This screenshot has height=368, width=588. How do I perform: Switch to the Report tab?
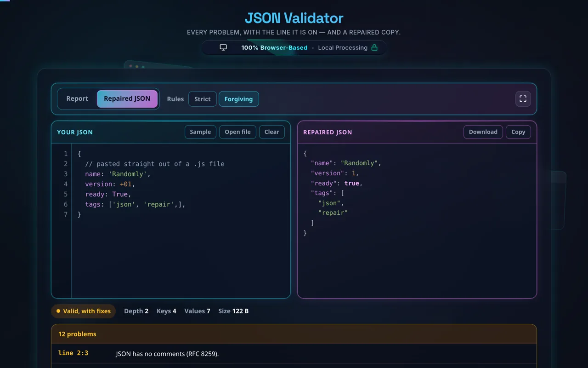tap(77, 99)
